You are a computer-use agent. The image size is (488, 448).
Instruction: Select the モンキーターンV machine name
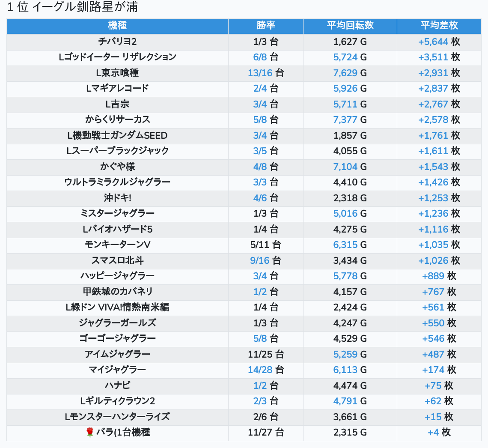pyautogui.click(x=117, y=245)
